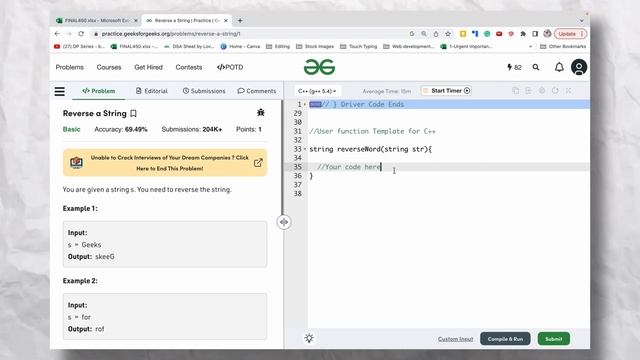Open the browser side panel icon

pos(535,34)
